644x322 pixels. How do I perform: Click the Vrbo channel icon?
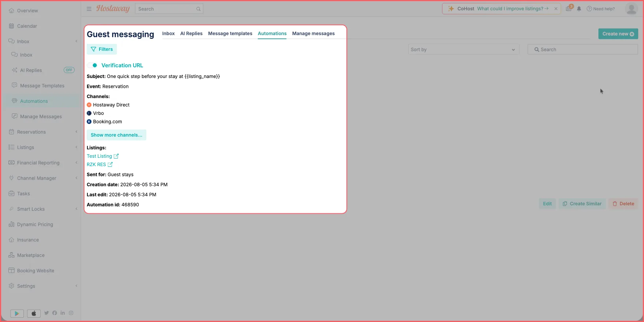89,113
